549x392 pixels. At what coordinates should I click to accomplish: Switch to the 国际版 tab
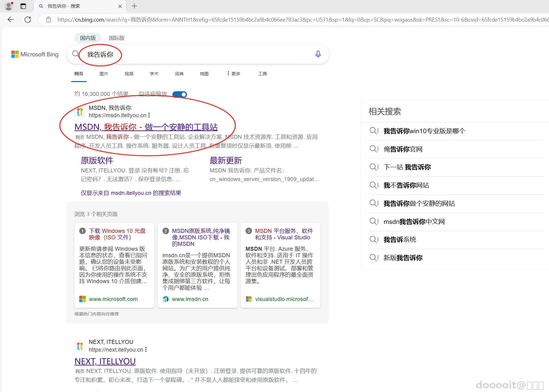116,38
